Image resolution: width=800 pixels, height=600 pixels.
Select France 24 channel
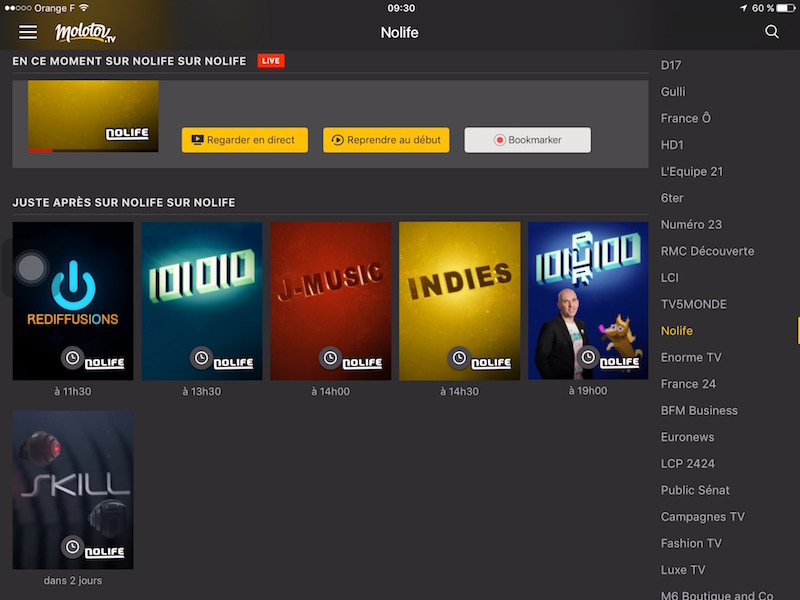coord(688,384)
